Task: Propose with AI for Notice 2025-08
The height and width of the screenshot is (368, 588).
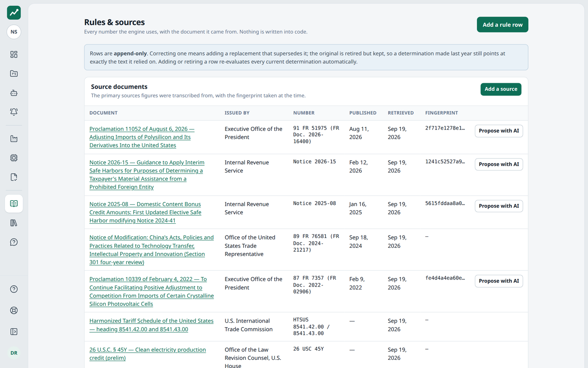Action: point(499,206)
